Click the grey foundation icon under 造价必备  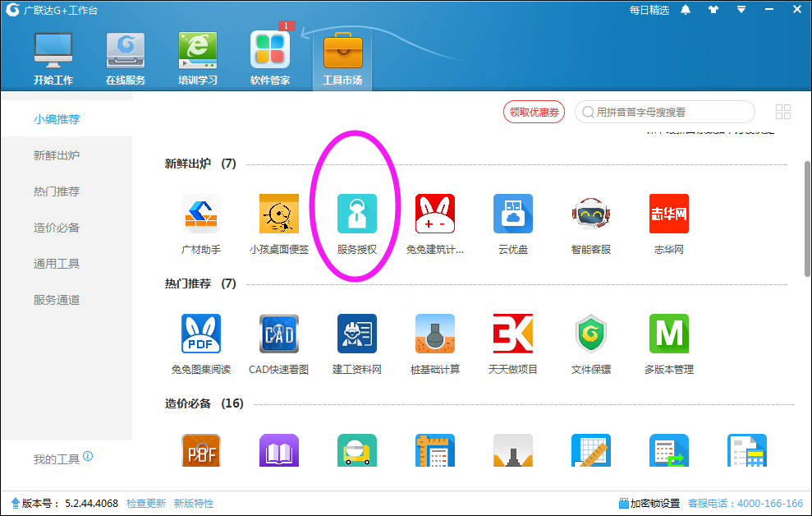[512, 450]
